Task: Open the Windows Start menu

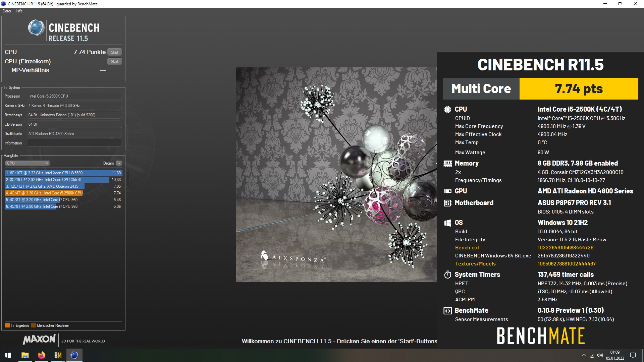Action: click(x=8, y=355)
